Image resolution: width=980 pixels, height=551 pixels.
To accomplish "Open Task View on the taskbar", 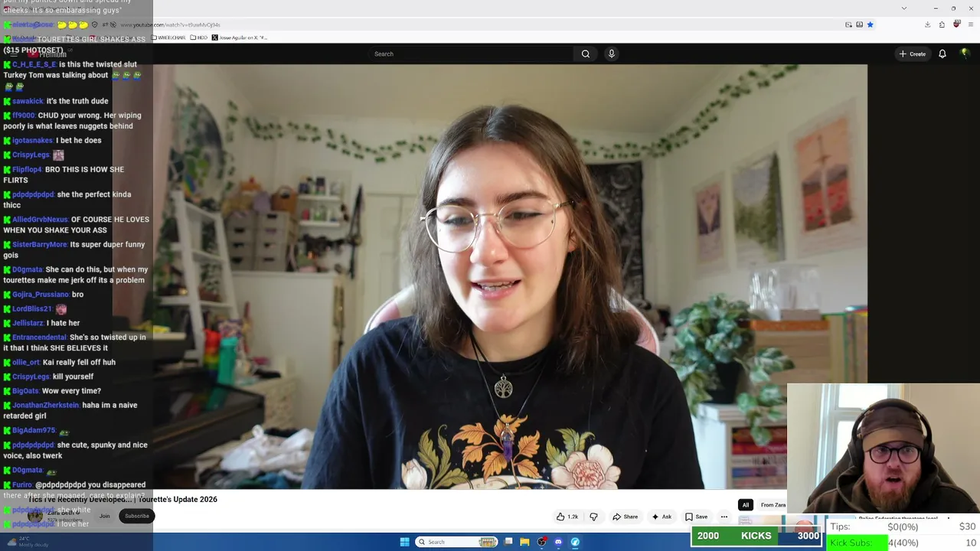I will pos(508,542).
